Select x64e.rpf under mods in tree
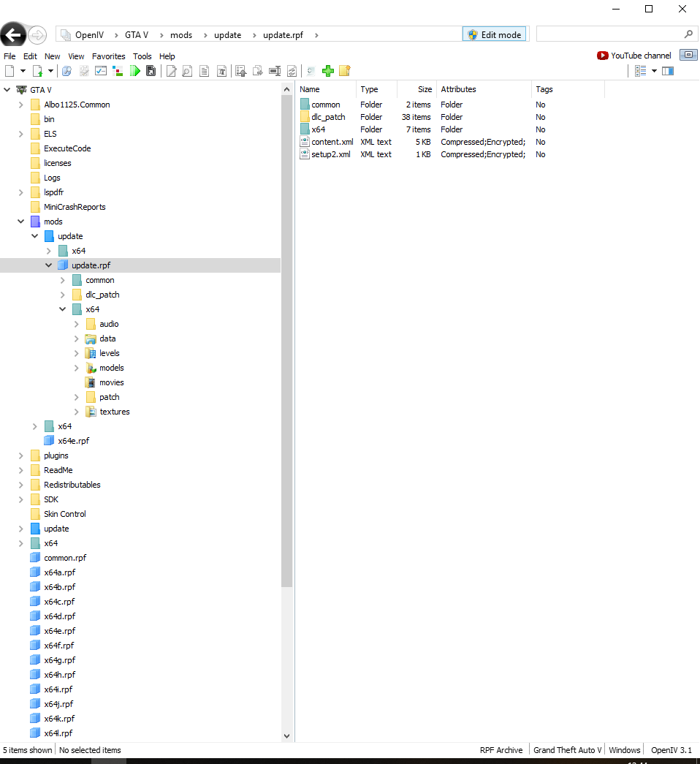700x764 pixels. click(x=74, y=440)
